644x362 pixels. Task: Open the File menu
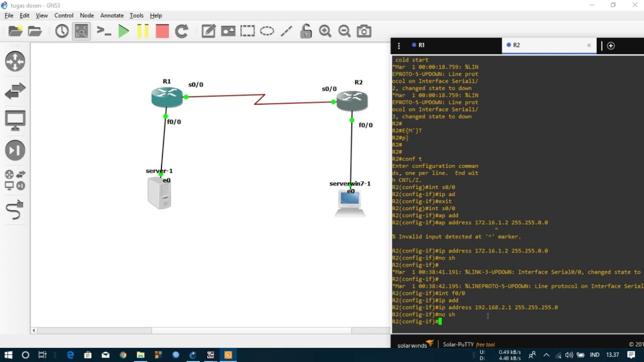click(9, 16)
